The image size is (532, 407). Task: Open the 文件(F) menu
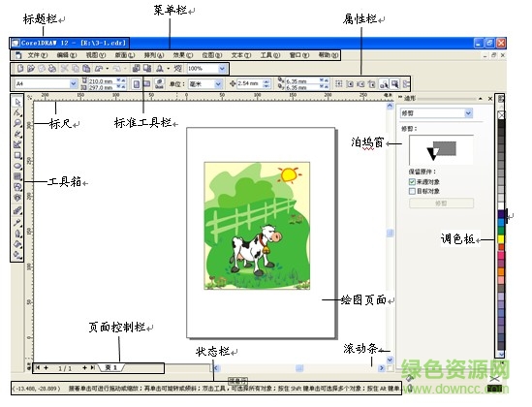tap(38, 55)
